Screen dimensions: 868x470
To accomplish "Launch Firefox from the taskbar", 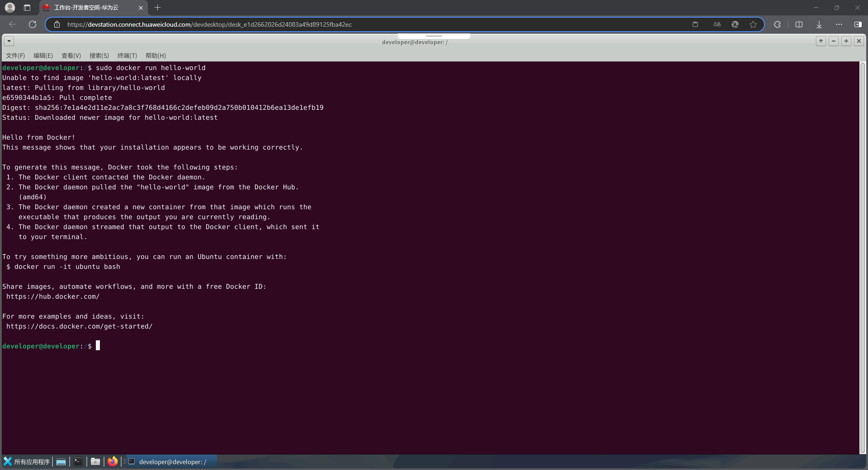I will 113,461.
